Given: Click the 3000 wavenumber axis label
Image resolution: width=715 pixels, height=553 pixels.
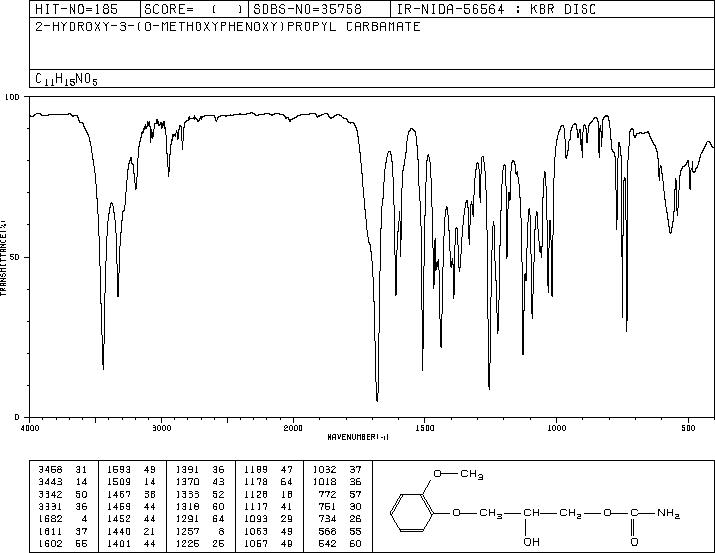Looking at the screenshot, I should [x=161, y=428].
